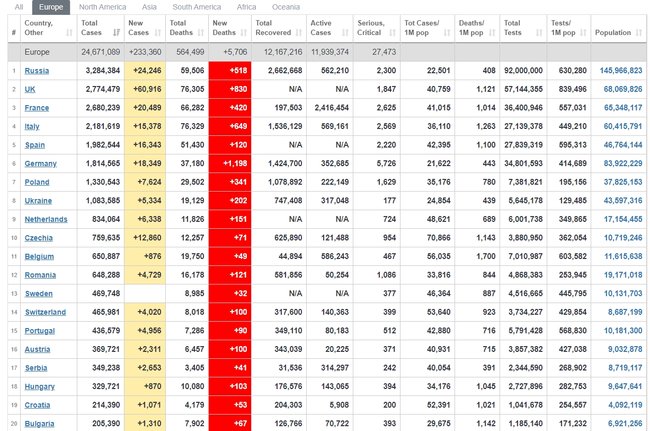This screenshot has width=650, height=431.
Task: Open the Spain country link
Action: [x=34, y=145]
